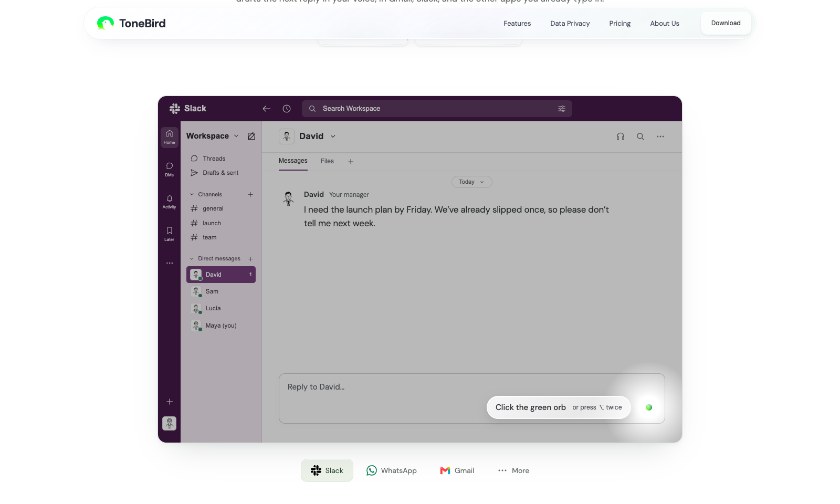Select the Gmail app tab
The image size is (840, 504).
coord(457,470)
